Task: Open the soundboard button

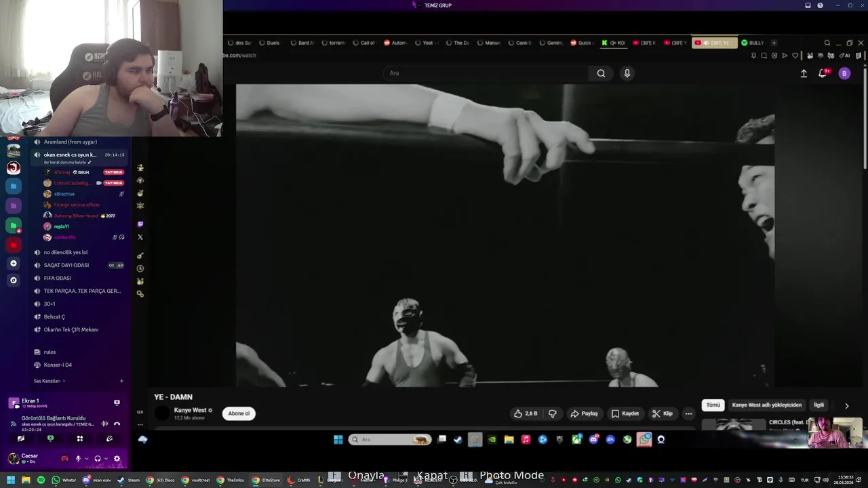Action: pos(109,439)
